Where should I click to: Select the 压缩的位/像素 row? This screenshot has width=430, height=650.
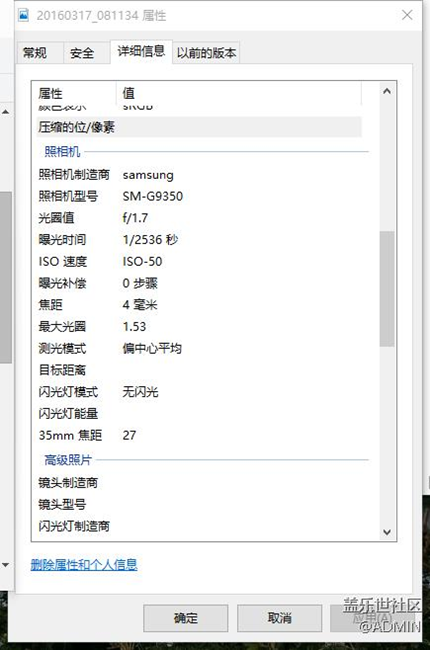coord(199,127)
